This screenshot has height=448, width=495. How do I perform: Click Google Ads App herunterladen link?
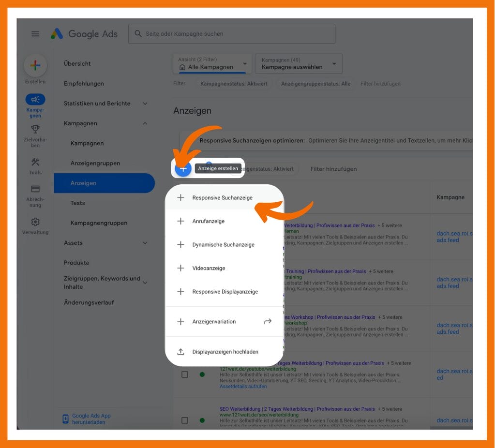(91, 419)
